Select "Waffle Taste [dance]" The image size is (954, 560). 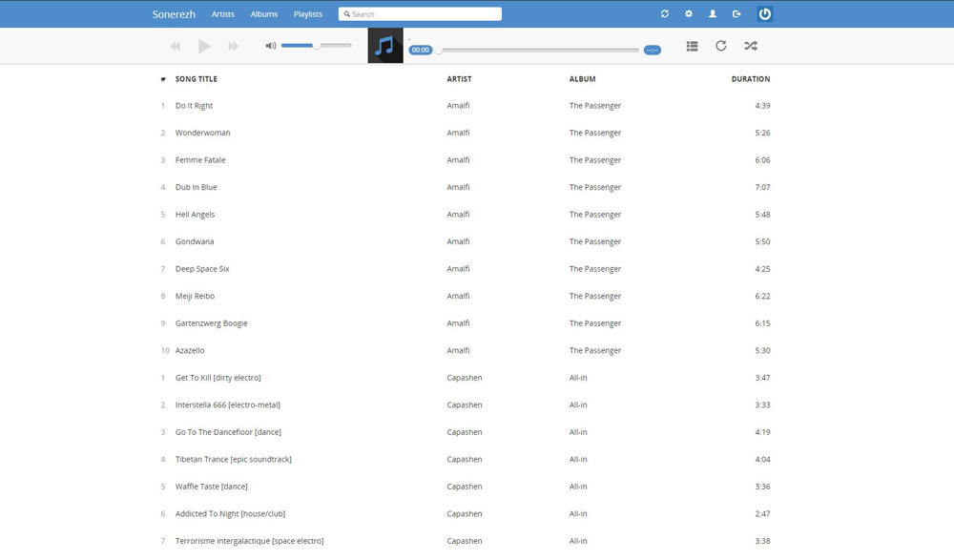click(211, 487)
